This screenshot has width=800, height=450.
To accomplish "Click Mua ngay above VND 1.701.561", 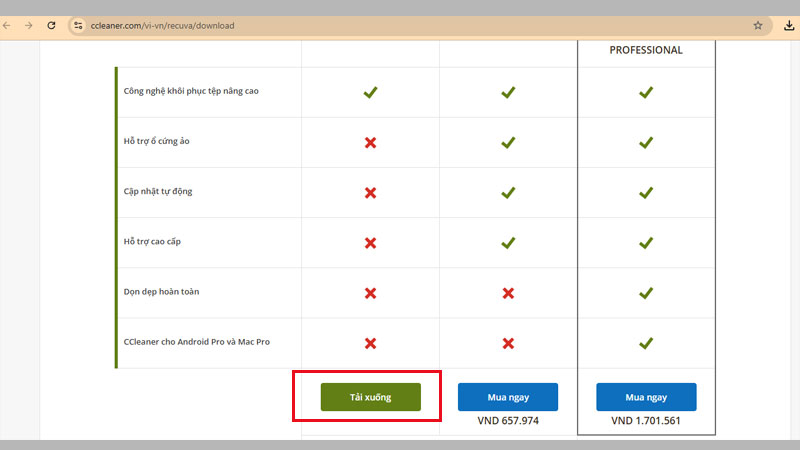I will click(x=646, y=397).
